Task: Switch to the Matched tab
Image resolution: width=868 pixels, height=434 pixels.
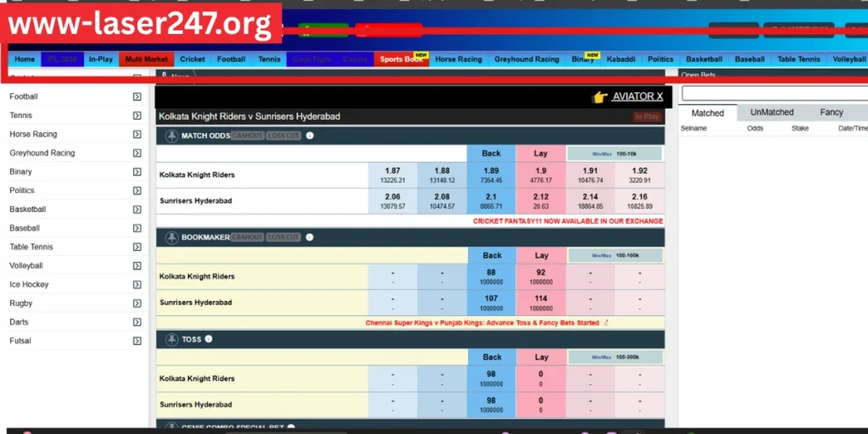Action: click(x=708, y=113)
